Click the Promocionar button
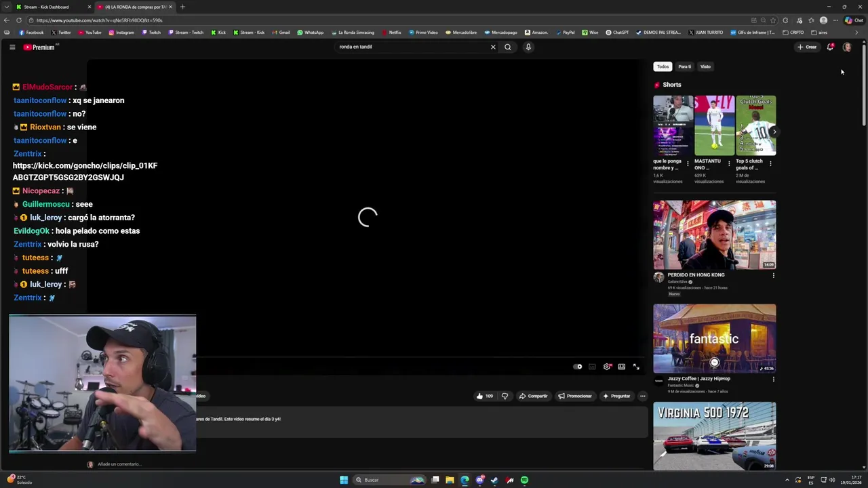Image resolution: width=868 pixels, height=488 pixels. click(575, 396)
